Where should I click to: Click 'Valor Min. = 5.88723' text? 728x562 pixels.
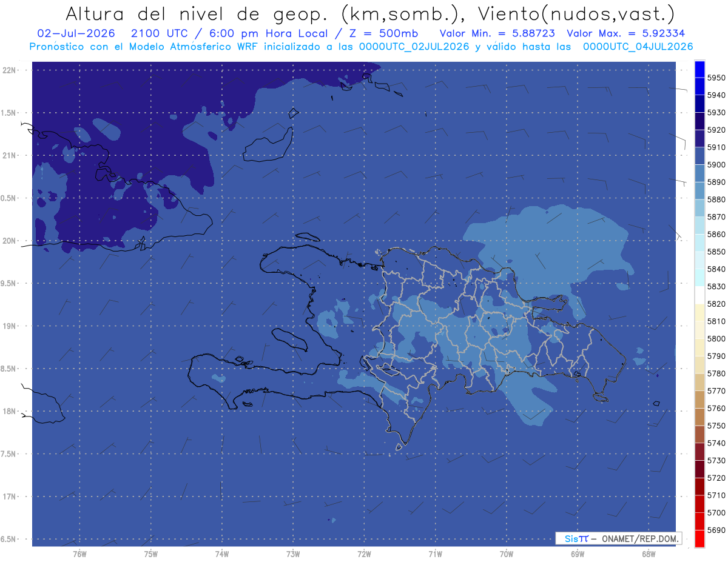497,33
